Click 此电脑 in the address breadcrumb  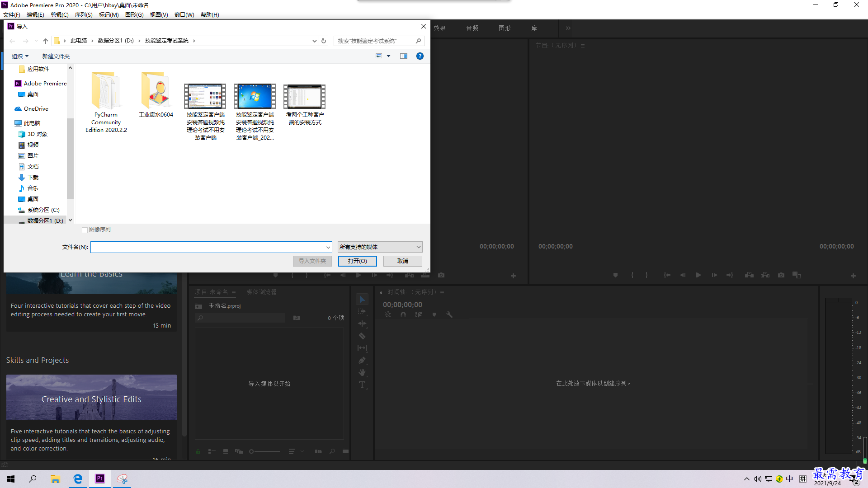(79, 41)
